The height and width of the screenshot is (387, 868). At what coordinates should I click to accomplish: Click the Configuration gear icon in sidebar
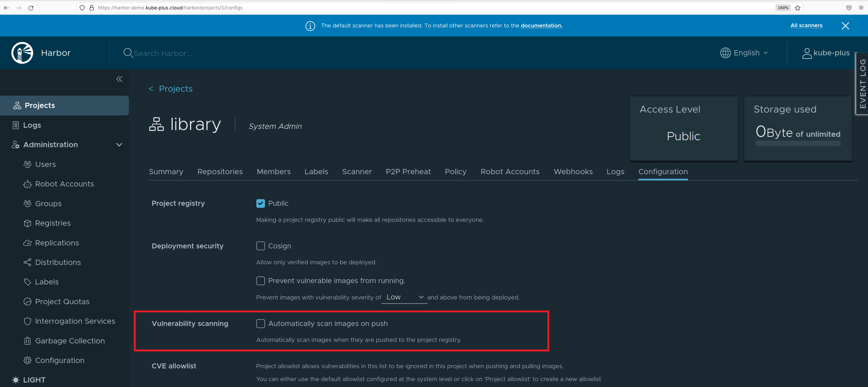27,360
